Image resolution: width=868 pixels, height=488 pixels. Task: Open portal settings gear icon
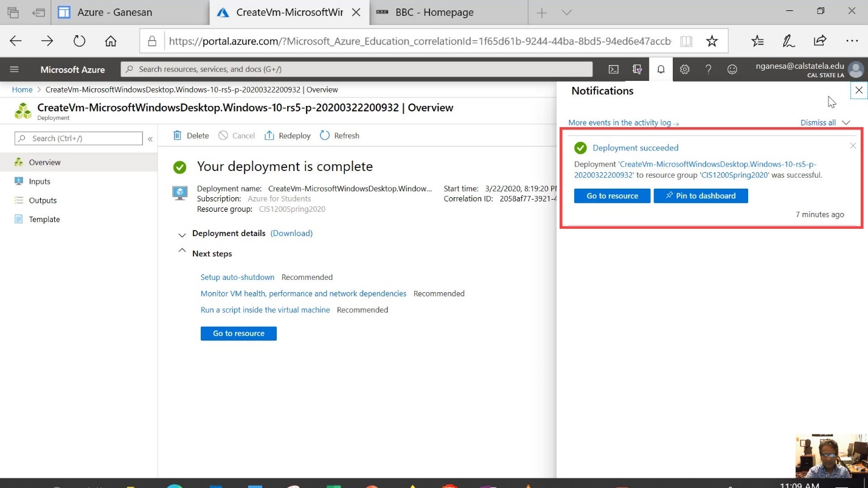pos(684,69)
